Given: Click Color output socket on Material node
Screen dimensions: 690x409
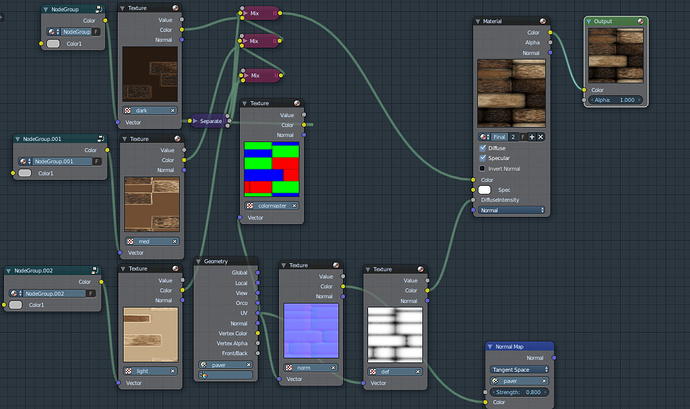Looking at the screenshot, I should [x=550, y=32].
